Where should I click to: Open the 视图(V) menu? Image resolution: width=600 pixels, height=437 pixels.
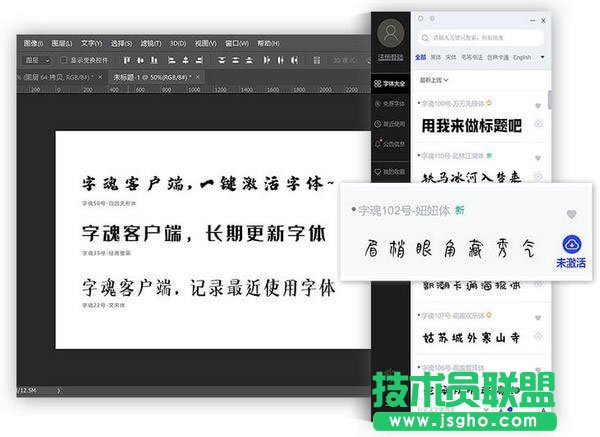pos(205,43)
